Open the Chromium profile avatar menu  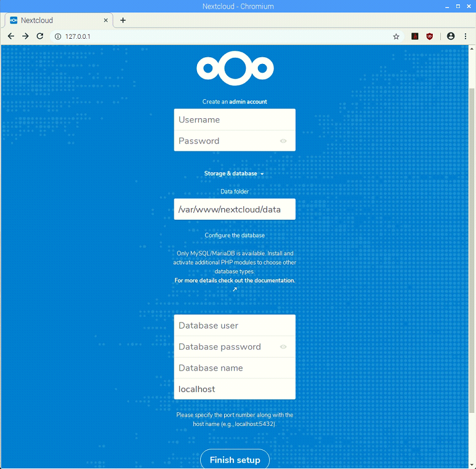pyautogui.click(x=451, y=36)
